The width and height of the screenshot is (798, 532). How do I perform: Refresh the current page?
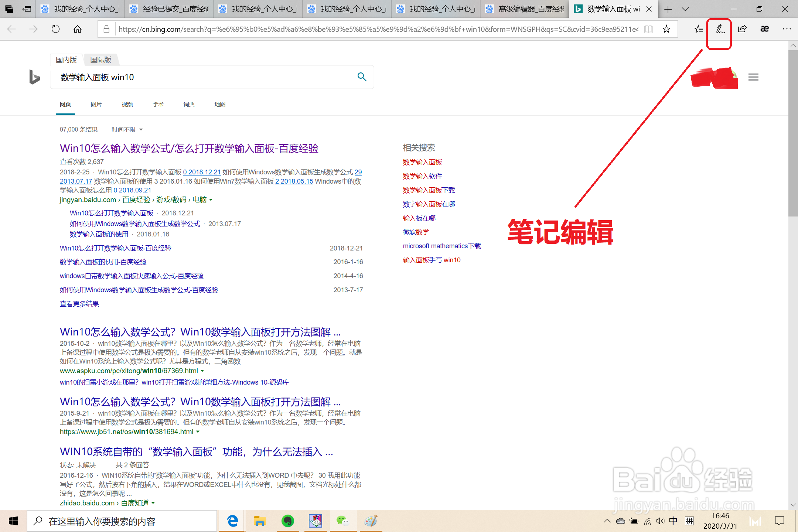click(x=55, y=29)
